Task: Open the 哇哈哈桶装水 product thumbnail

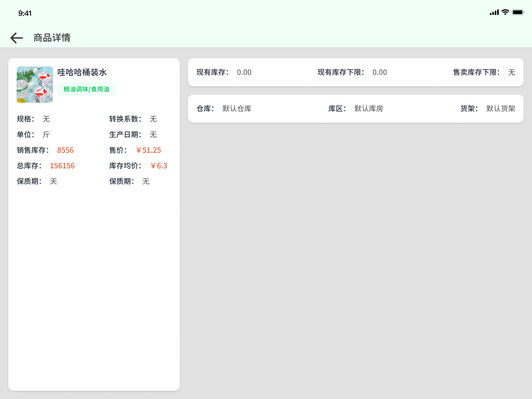Action: (35, 85)
